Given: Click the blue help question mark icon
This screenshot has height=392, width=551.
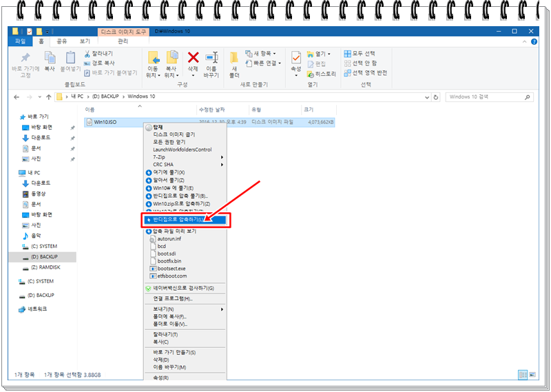Looking at the screenshot, I should click(534, 41).
